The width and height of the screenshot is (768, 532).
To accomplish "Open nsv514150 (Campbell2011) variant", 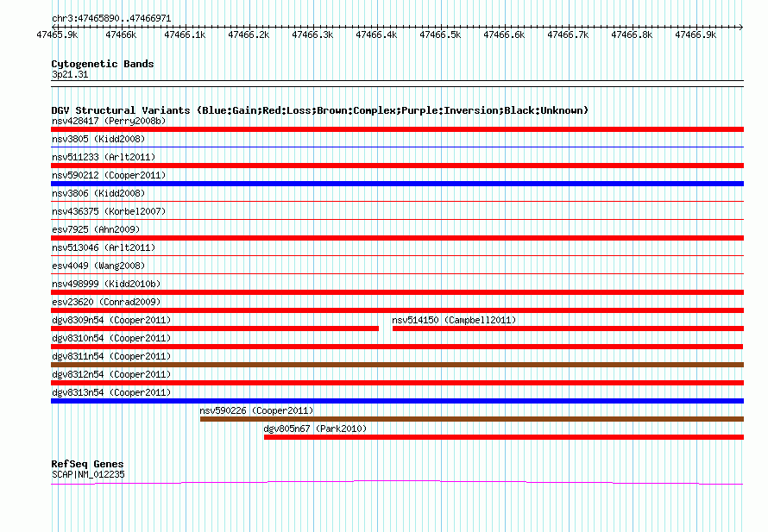I will coord(454,320).
